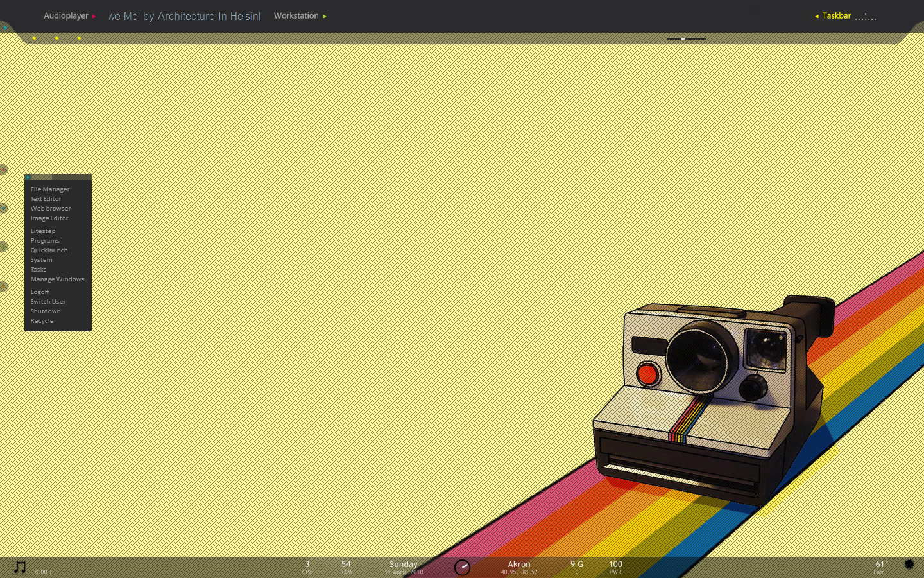Choose Switch User in popup menu
Screen dimensions: 924x578
[x=48, y=301]
